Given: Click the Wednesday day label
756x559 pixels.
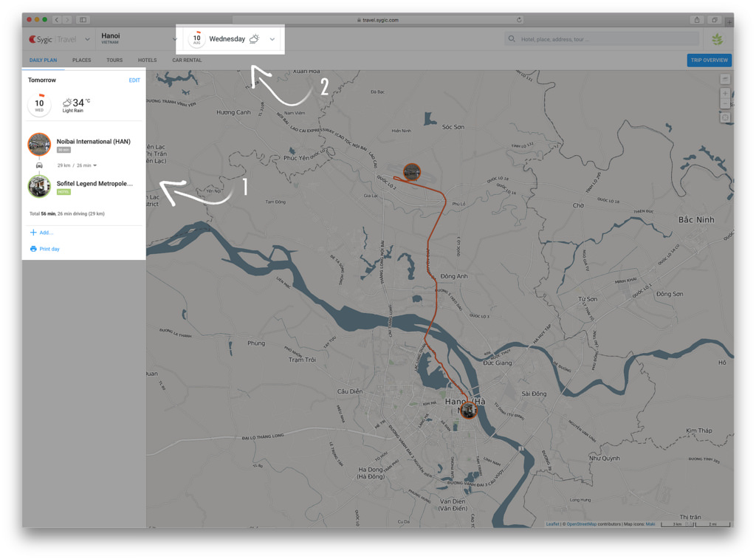Looking at the screenshot, I should coord(227,39).
